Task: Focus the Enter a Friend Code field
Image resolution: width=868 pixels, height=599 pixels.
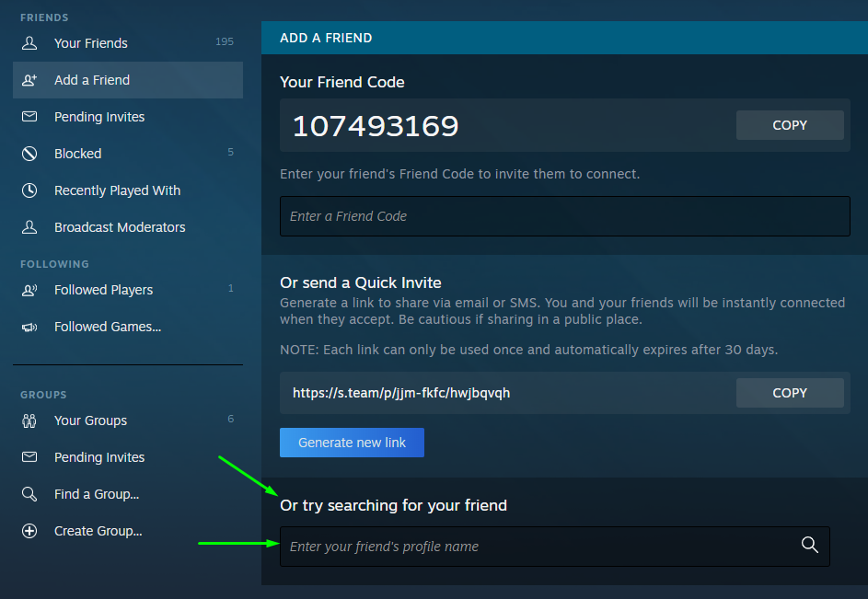Action: (565, 216)
